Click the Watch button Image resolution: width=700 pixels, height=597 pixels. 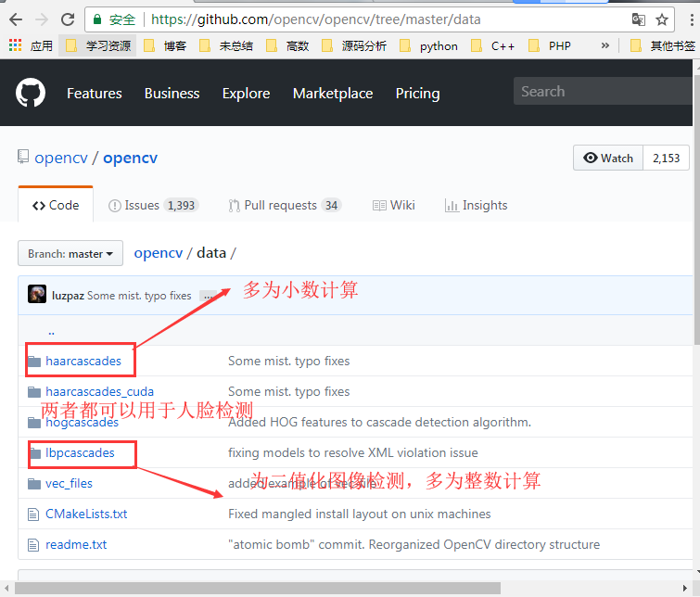608,158
